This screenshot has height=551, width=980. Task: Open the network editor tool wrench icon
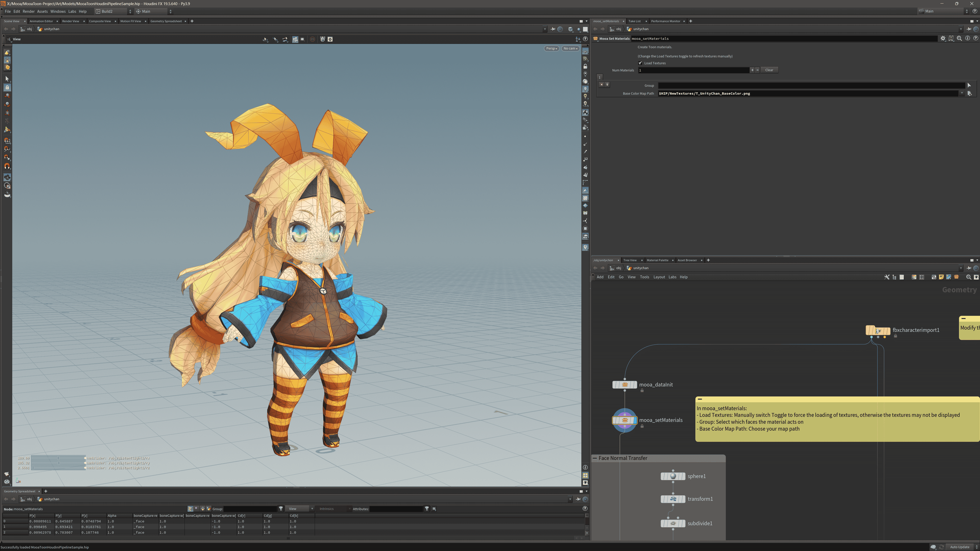pos(887,277)
